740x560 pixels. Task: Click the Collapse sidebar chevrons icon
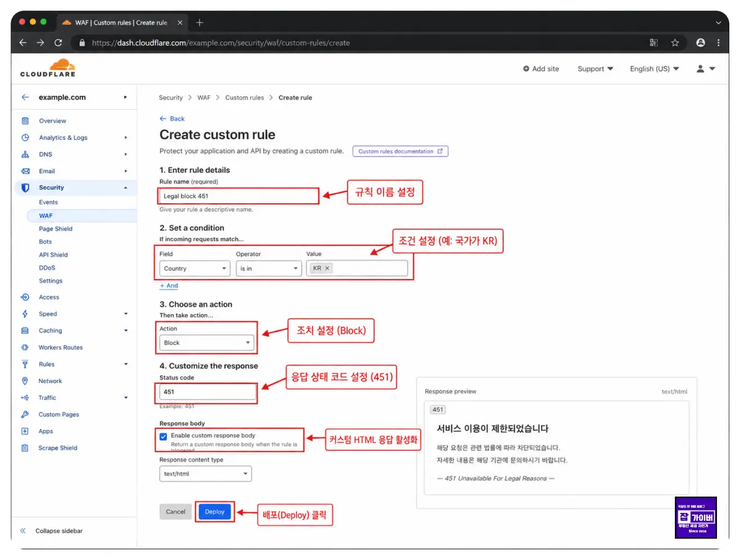[x=23, y=531]
